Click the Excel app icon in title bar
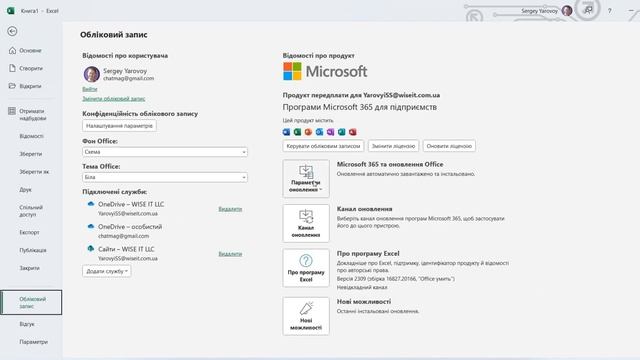640x360 pixels. (x=11, y=11)
